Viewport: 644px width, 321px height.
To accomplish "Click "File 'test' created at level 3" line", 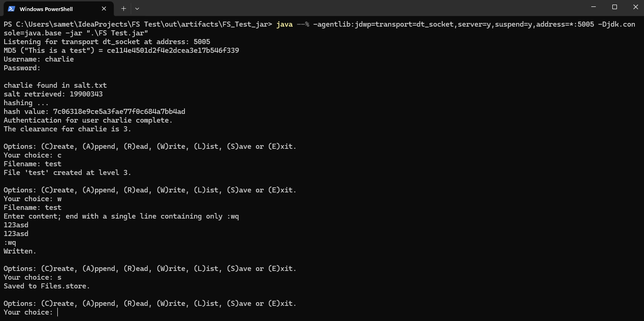I will [x=67, y=173].
